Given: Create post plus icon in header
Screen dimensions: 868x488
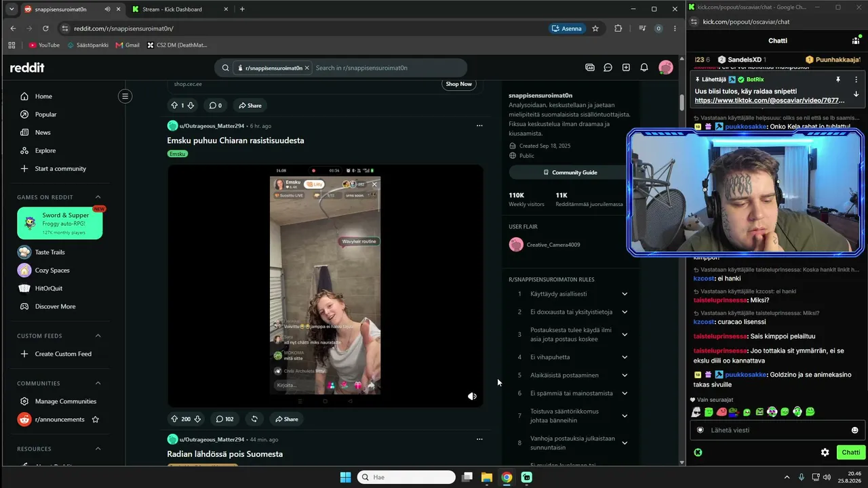Looking at the screenshot, I should point(626,68).
